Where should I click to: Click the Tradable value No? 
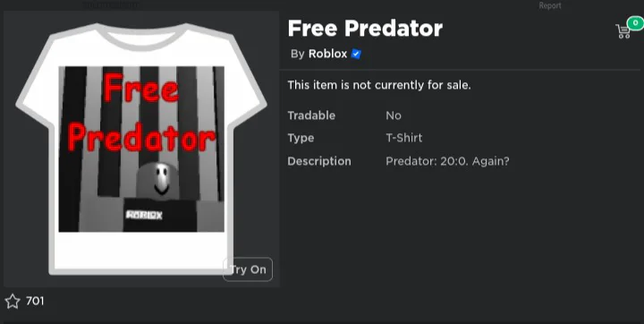(394, 115)
